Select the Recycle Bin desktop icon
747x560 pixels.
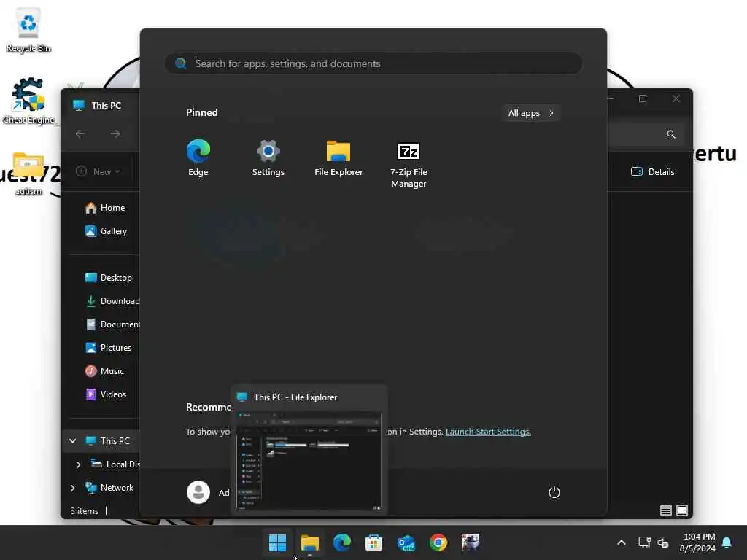click(28, 29)
